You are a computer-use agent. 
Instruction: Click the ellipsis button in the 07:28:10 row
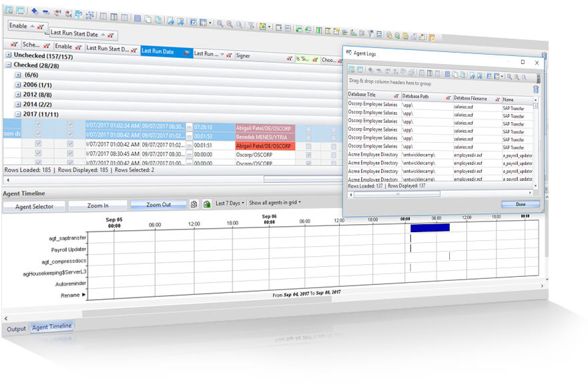pos(190,127)
